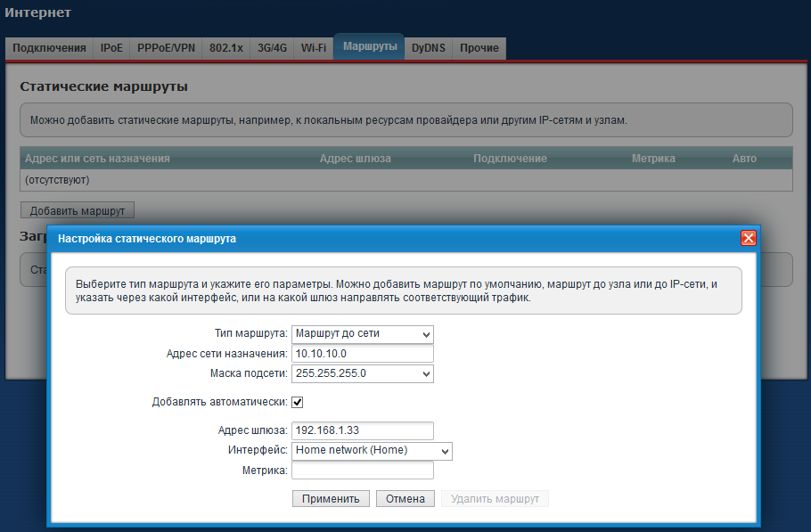Open the 'Интерфейс' dropdown list

click(x=372, y=451)
